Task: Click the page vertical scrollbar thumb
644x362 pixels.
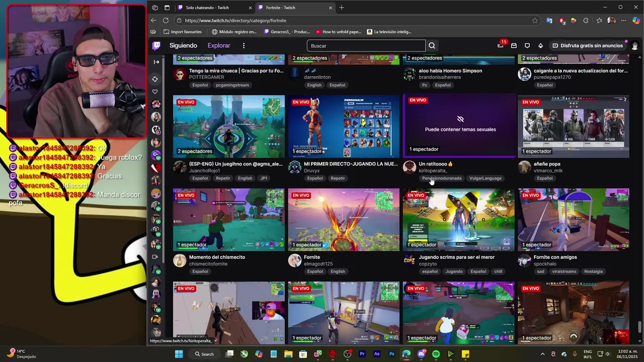Action: (639, 327)
